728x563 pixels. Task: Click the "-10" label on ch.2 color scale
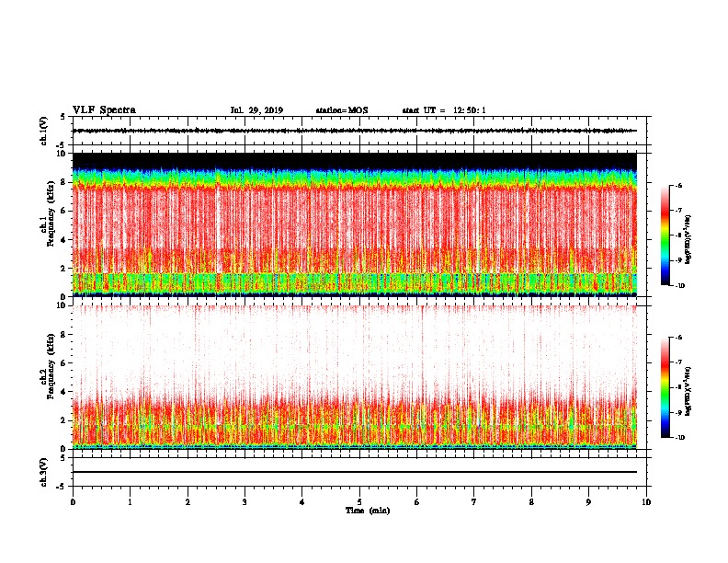click(x=679, y=438)
